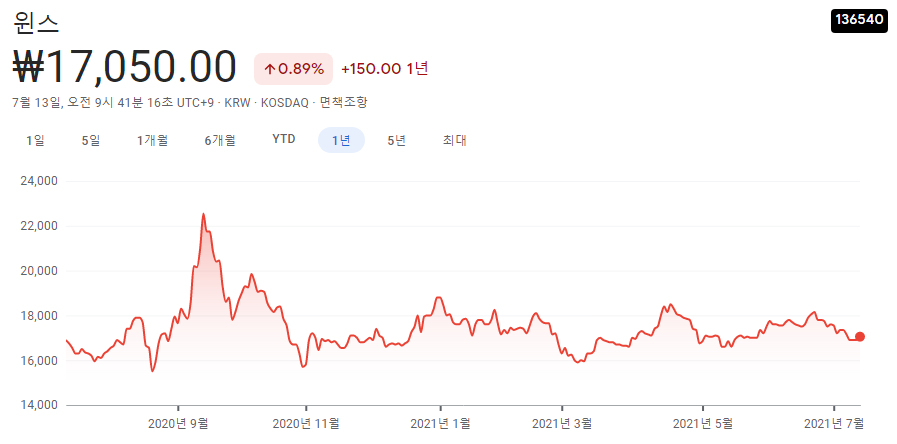This screenshot has width=897, height=444.
Task: Click the 16,000 y-axis label
Action: 38,360
